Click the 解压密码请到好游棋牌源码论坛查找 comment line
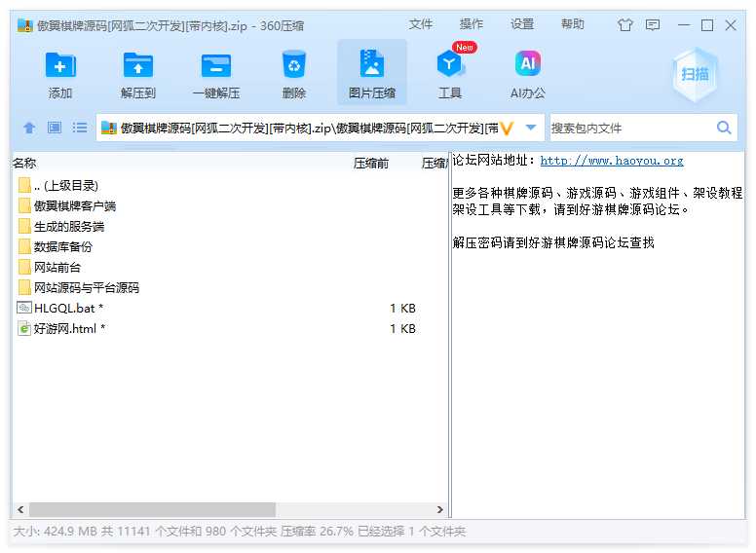Viewport: 756px width, 553px height. pyautogui.click(x=553, y=242)
